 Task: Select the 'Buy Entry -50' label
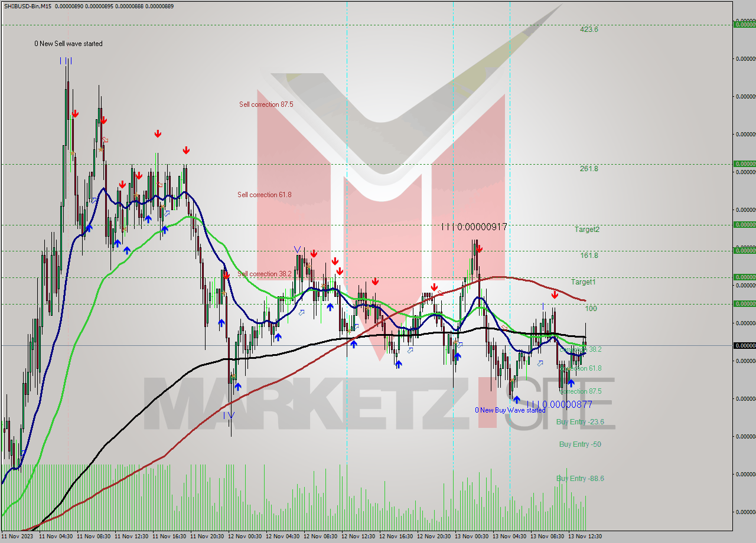click(x=580, y=444)
